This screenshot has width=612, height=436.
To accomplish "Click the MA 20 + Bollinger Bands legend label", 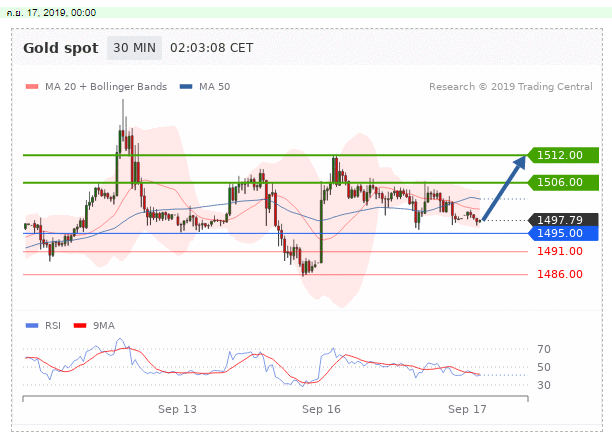I will pyautogui.click(x=106, y=87).
